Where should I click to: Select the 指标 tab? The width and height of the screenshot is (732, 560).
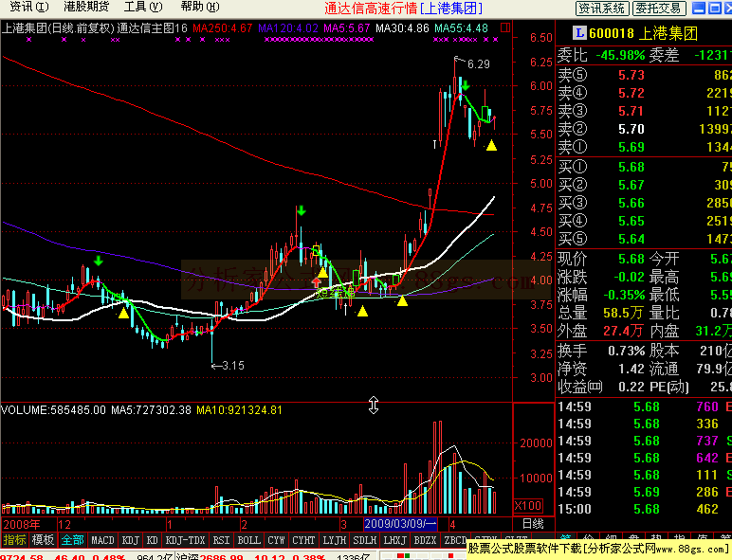tap(14, 540)
